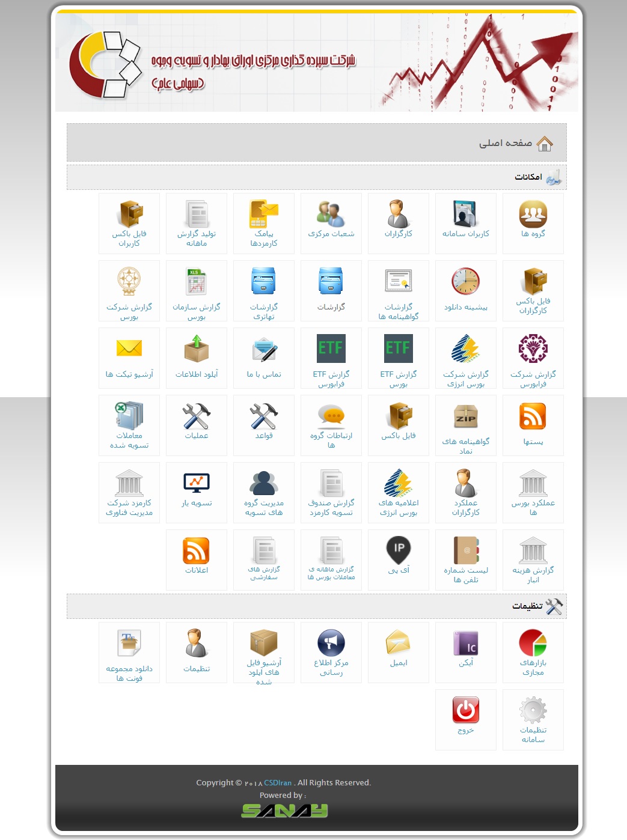Open the CSDIran copyright link
The width and height of the screenshot is (627, 840).
(278, 782)
